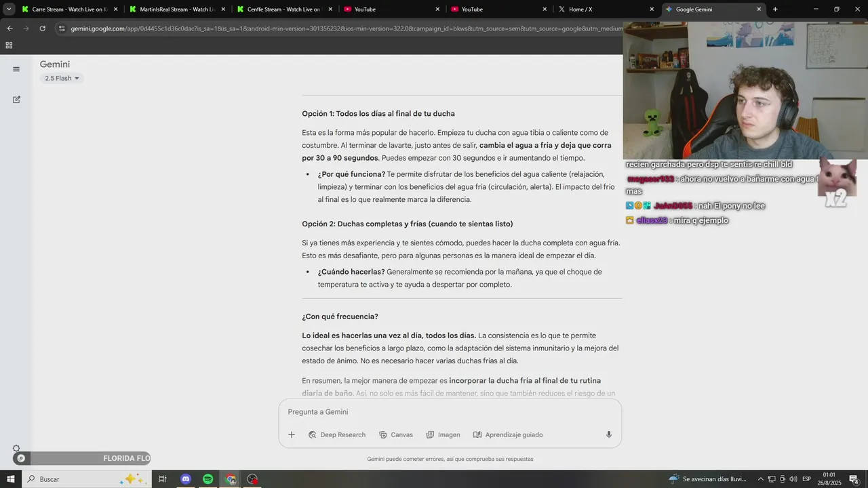Open the clock and calendar 01:01
Screen dimensions: 868x488
click(829, 479)
